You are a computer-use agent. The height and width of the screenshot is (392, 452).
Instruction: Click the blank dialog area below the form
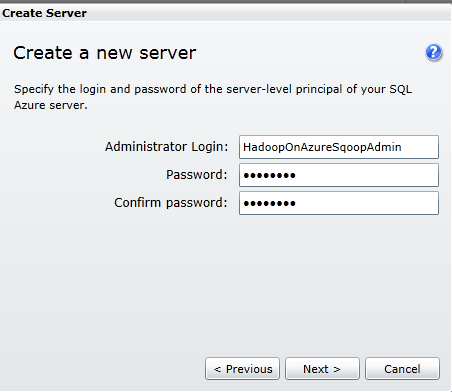pos(226,283)
